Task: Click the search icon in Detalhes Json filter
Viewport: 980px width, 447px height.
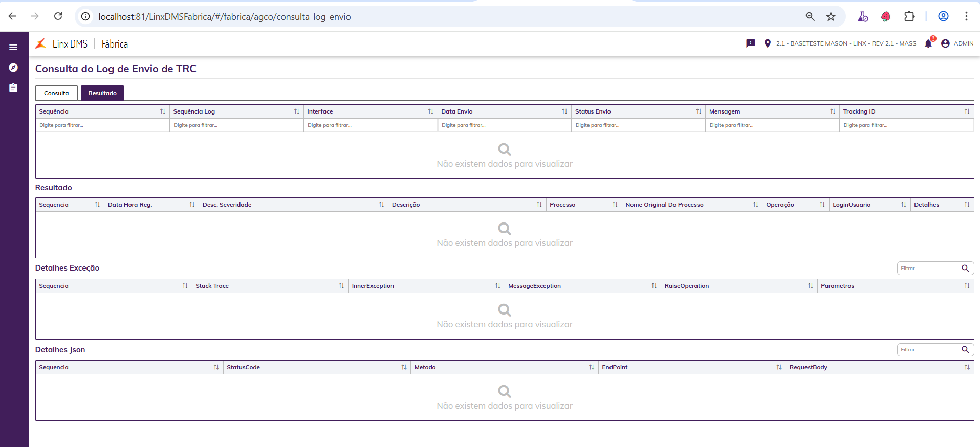Action: tap(965, 350)
